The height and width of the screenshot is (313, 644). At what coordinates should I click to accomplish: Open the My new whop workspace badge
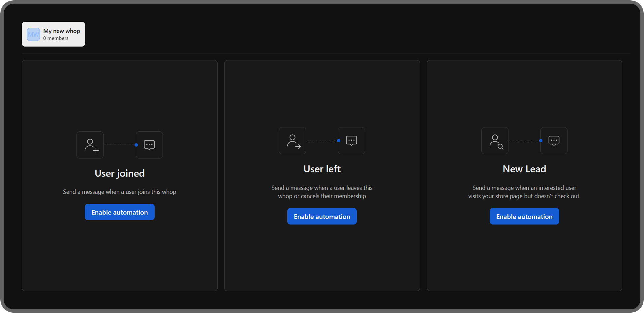coord(53,34)
